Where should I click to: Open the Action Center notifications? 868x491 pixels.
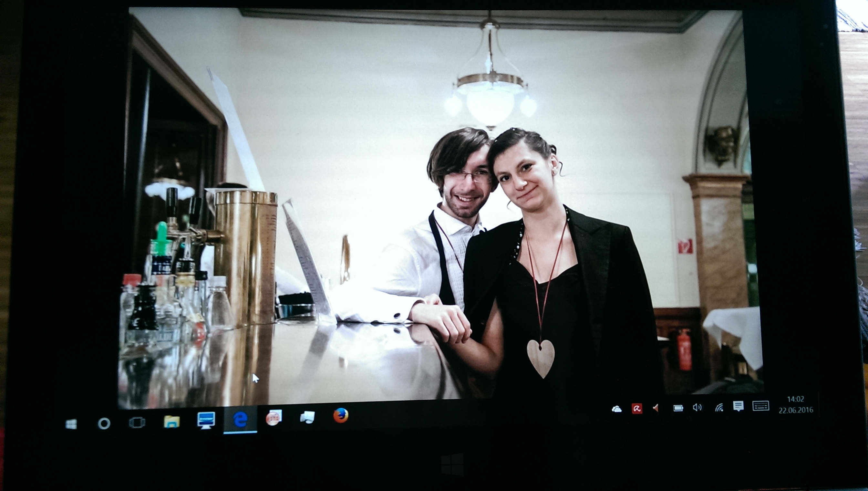[x=738, y=406]
